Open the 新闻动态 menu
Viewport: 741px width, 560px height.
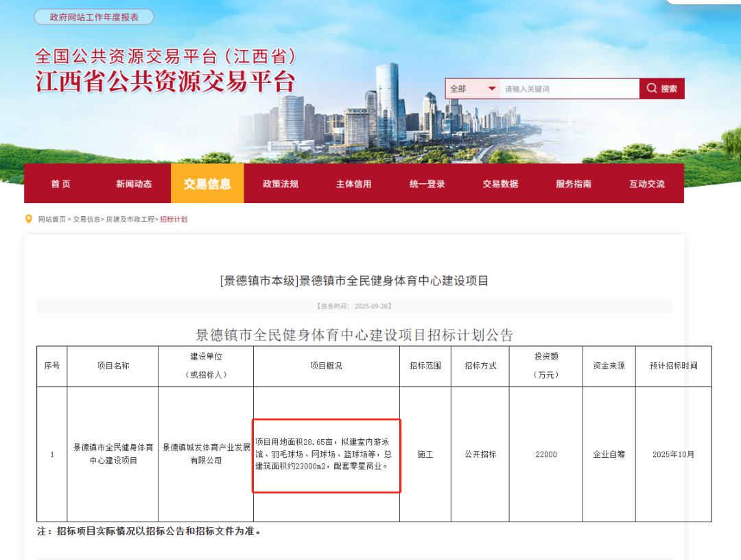click(x=134, y=183)
